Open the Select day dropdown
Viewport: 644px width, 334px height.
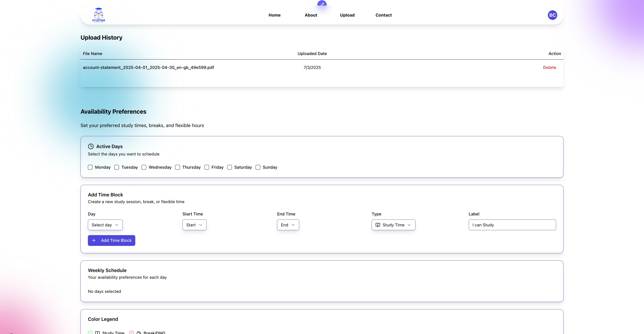pos(105,225)
